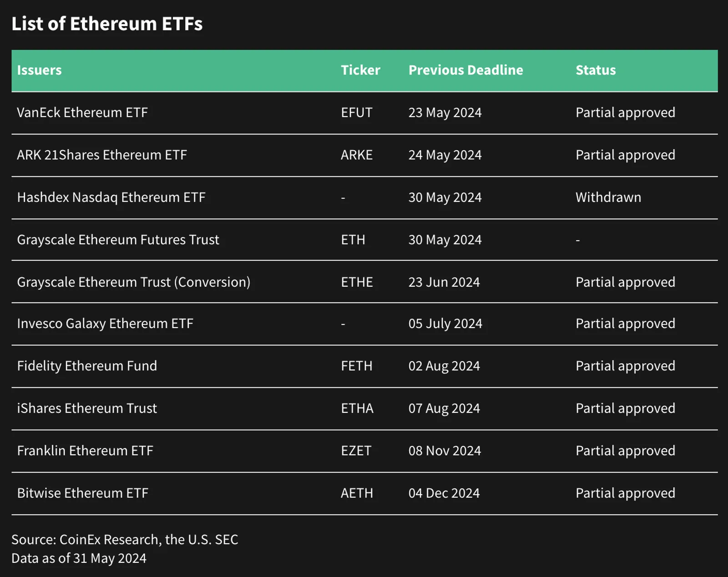Select ARK 21Shares Ethereum ETF name
Screen dimensions: 728x577
[x=102, y=155]
